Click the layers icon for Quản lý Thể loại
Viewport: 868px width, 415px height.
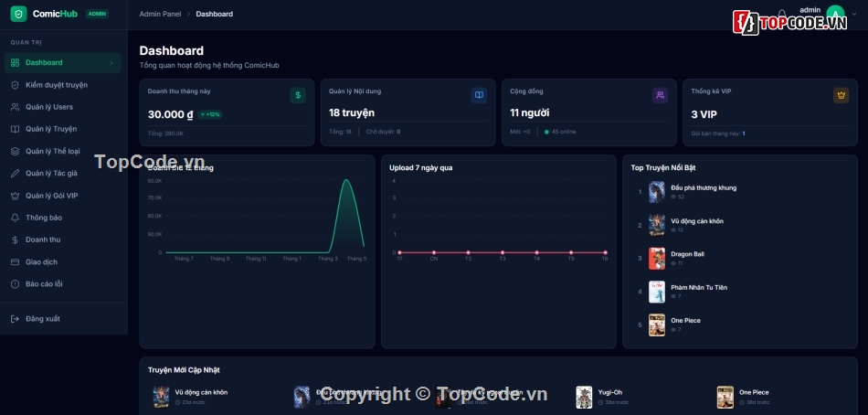click(15, 151)
